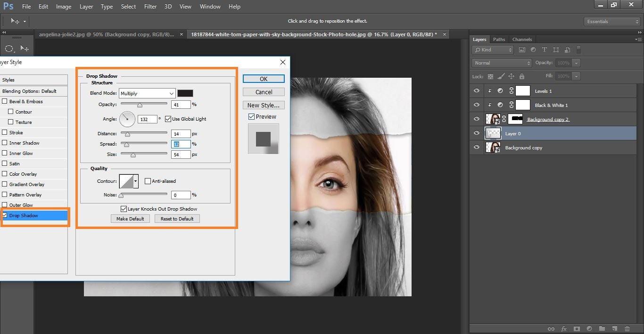Open the Blend Mode Multiply dropdown
Image resolution: width=644 pixels, height=334 pixels.
coord(147,93)
